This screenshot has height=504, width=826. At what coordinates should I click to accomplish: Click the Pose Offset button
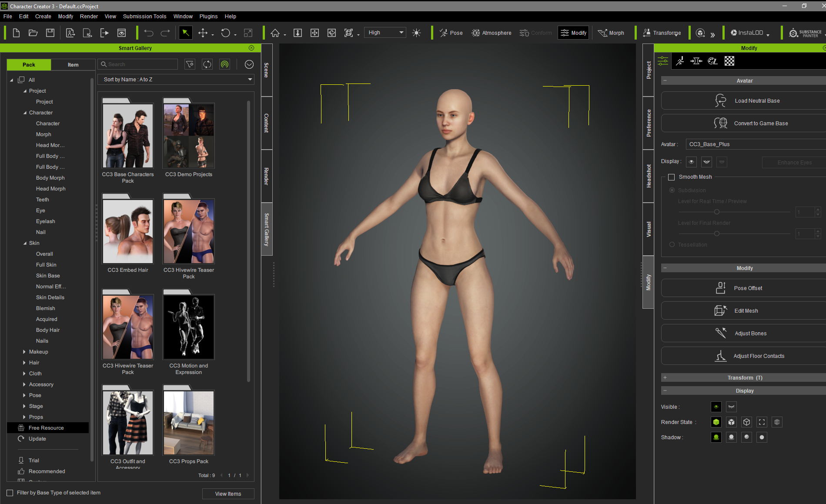pyautogui.click(x=743, y=288)
